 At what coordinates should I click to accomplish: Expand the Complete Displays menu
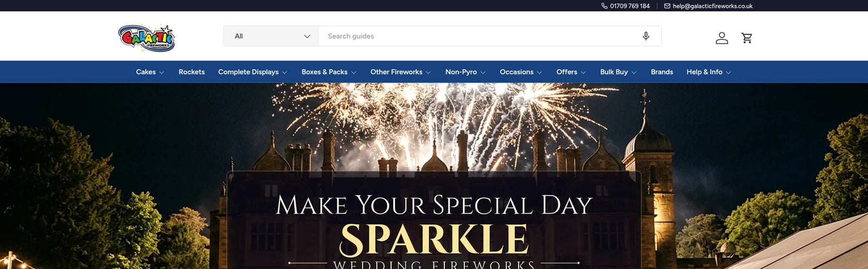pyautogui.click(x=252, y=72)
